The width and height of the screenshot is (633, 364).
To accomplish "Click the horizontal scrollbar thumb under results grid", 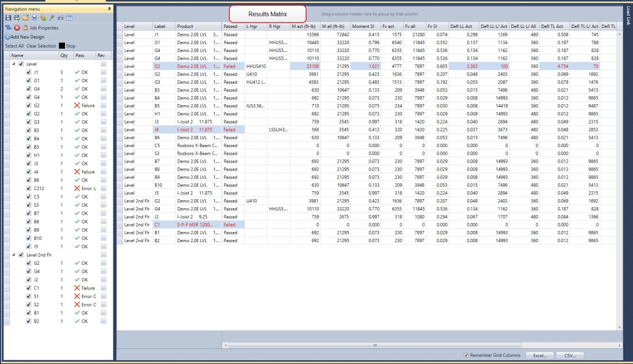I will [x=375, y=345].
